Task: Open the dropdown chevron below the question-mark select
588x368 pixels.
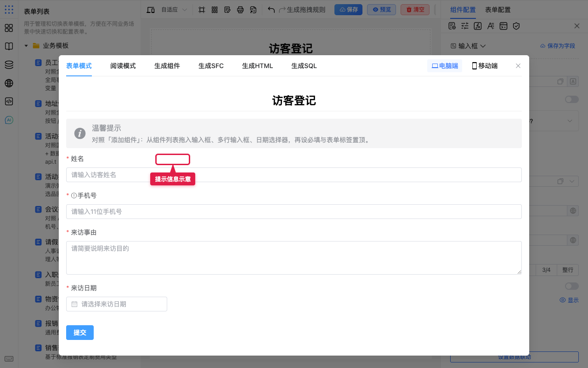Action: (572, 181)
